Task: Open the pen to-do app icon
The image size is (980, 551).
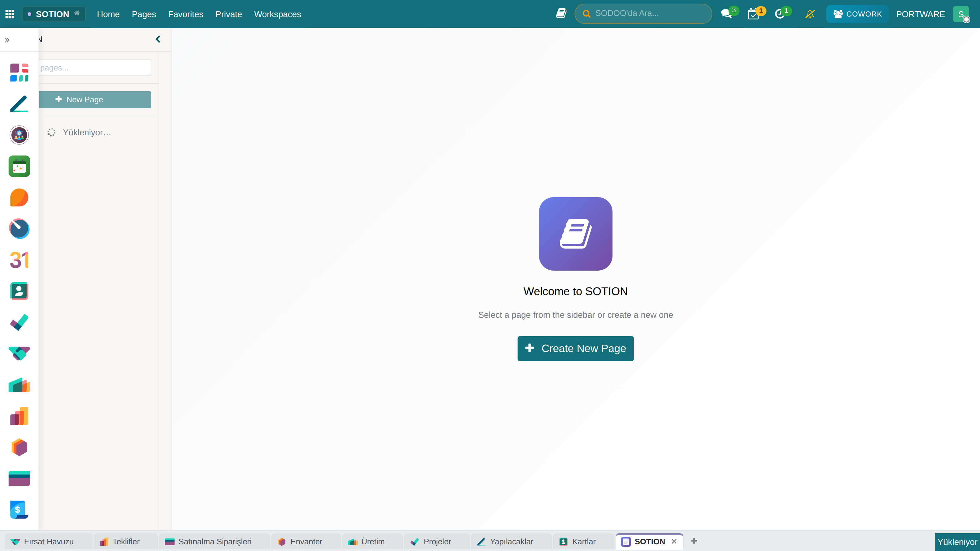Action: (19, 104)
